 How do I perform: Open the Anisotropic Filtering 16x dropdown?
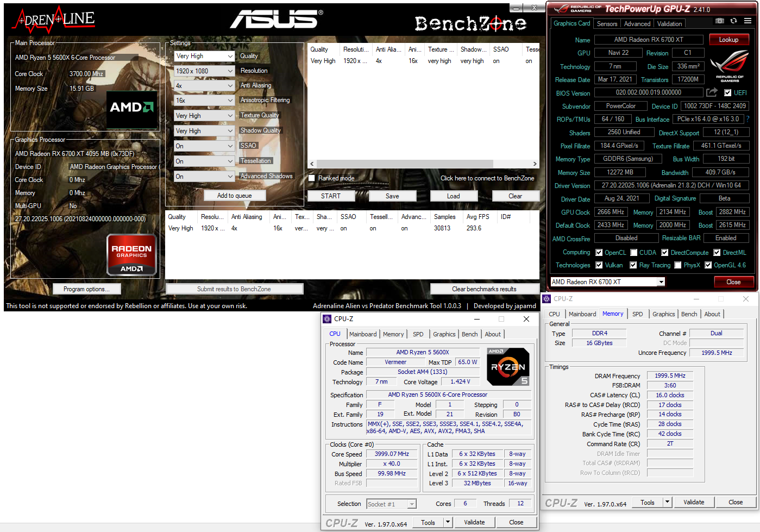tap(204, 101)
